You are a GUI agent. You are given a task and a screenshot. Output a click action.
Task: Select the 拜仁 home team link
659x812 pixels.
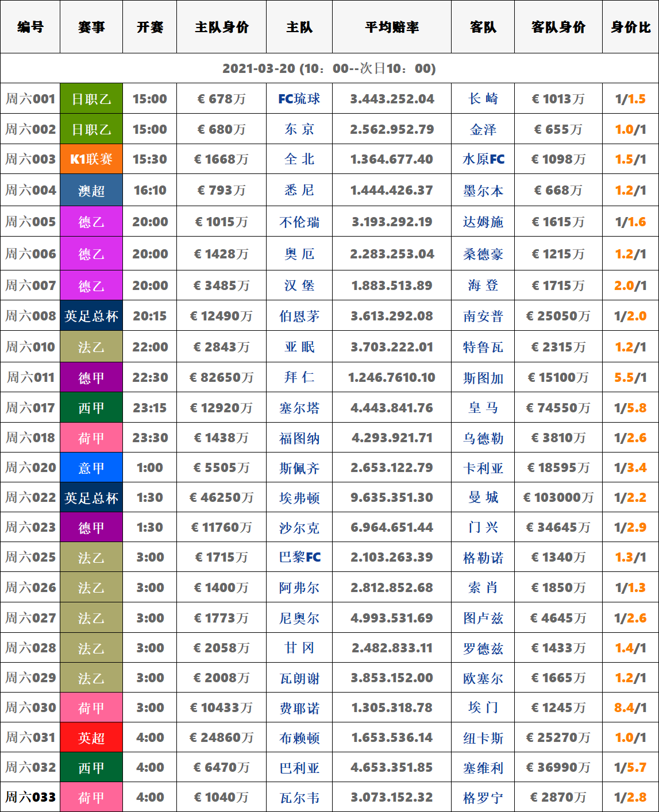(299, 377)
